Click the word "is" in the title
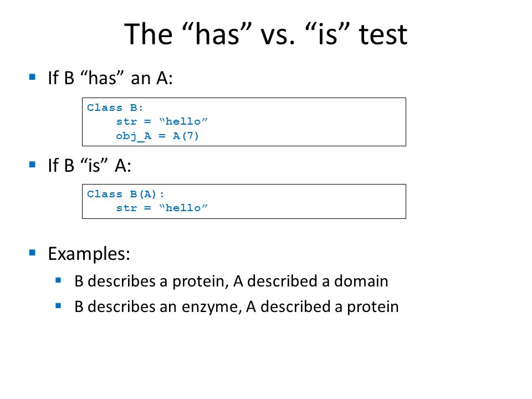532x399 pixels. tap(328, 34)
